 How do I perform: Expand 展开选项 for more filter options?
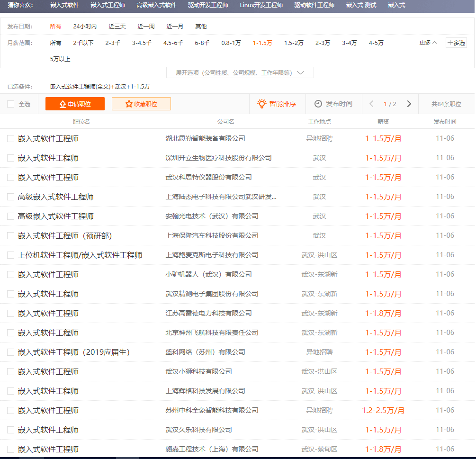pos(240,72)
